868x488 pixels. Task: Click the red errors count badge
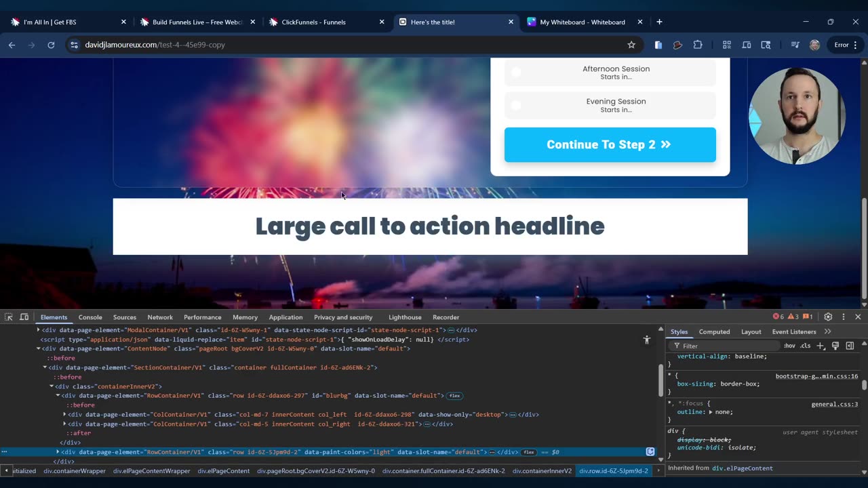pos(778,317)
